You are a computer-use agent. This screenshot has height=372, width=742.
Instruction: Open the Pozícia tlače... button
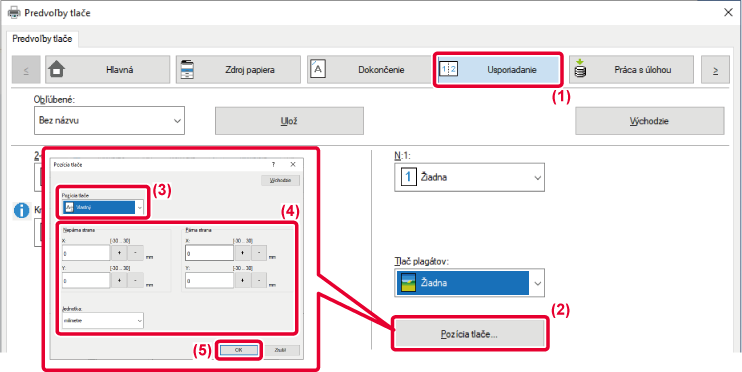pos(470,334)
